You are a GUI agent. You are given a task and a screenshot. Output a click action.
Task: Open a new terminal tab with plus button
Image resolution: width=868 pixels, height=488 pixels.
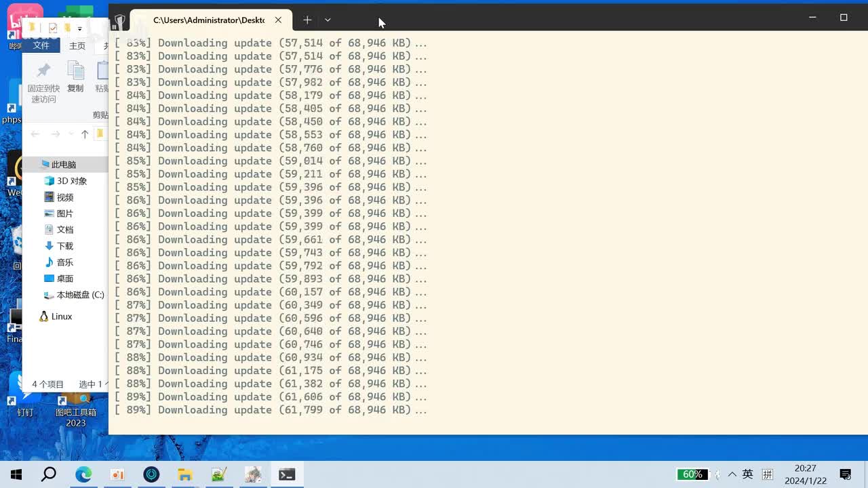click(x=307, y=20)
